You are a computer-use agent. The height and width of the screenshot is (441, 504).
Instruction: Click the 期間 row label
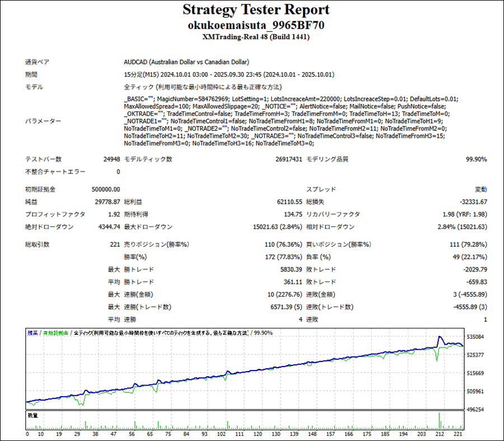(x=31, y=74)
